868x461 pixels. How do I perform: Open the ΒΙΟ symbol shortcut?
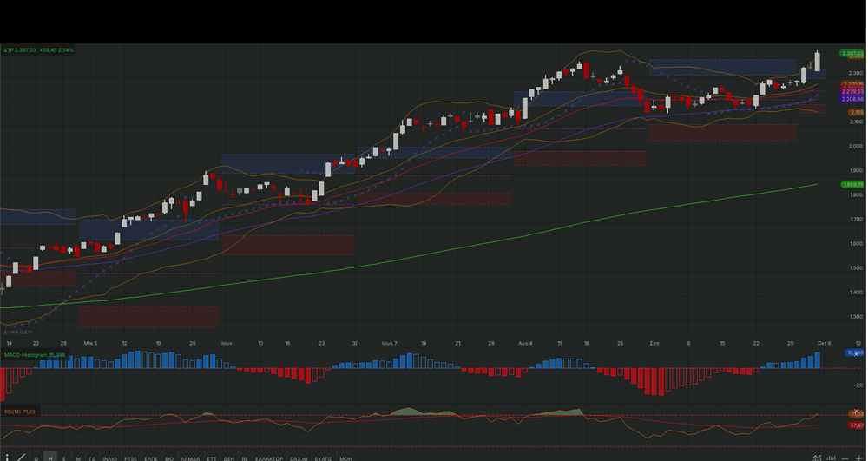pos(169,458)
